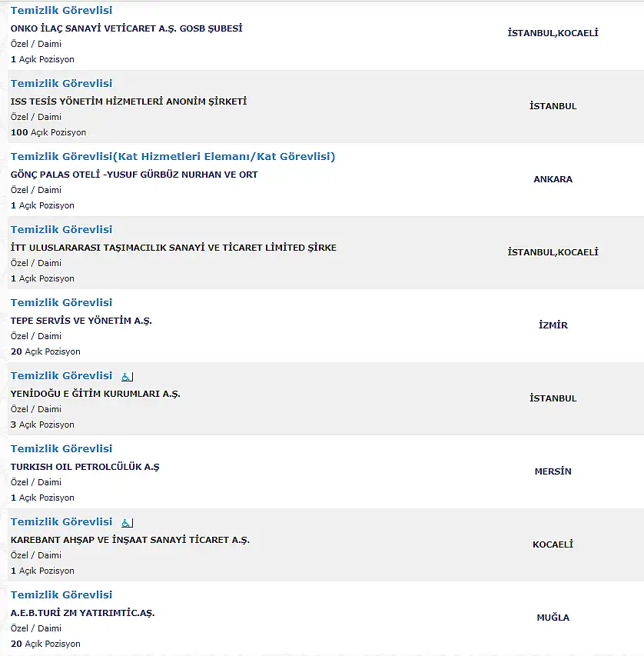Click the 100 Açık Pozisyon text
Image resolution: width=644 pixels, height=656 pixels.
[x=48, y=132]
